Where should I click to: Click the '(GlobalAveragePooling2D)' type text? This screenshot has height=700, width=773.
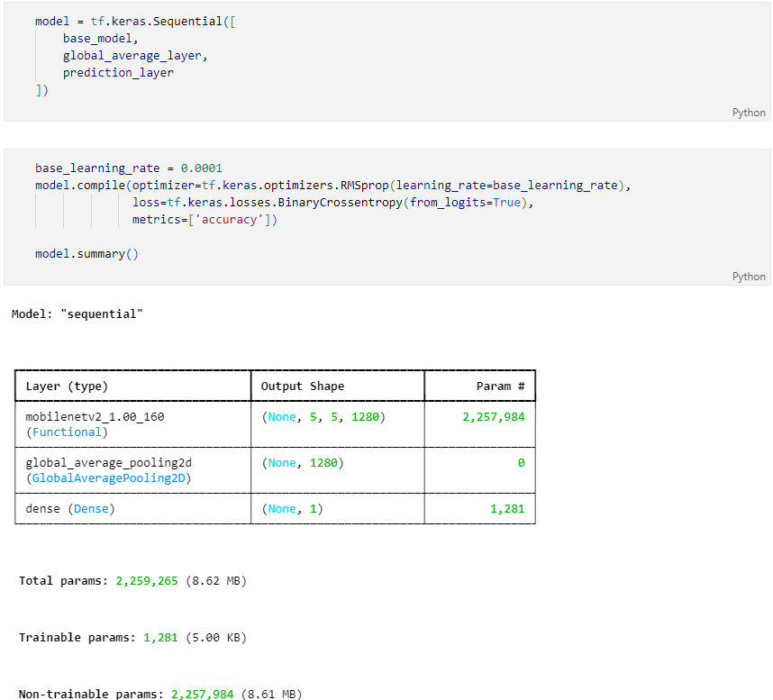coord(108,478)
